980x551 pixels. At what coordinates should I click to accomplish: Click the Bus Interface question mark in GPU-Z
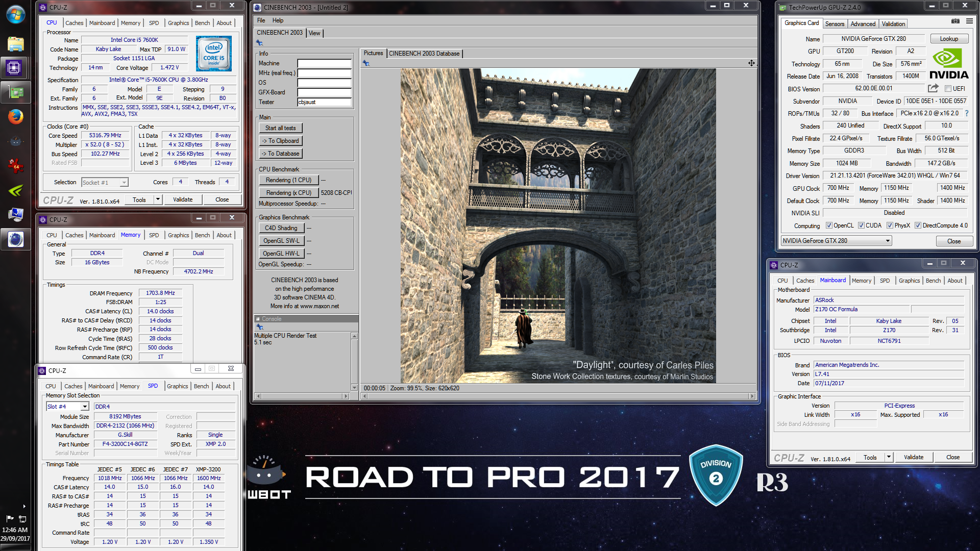(967, 113)
